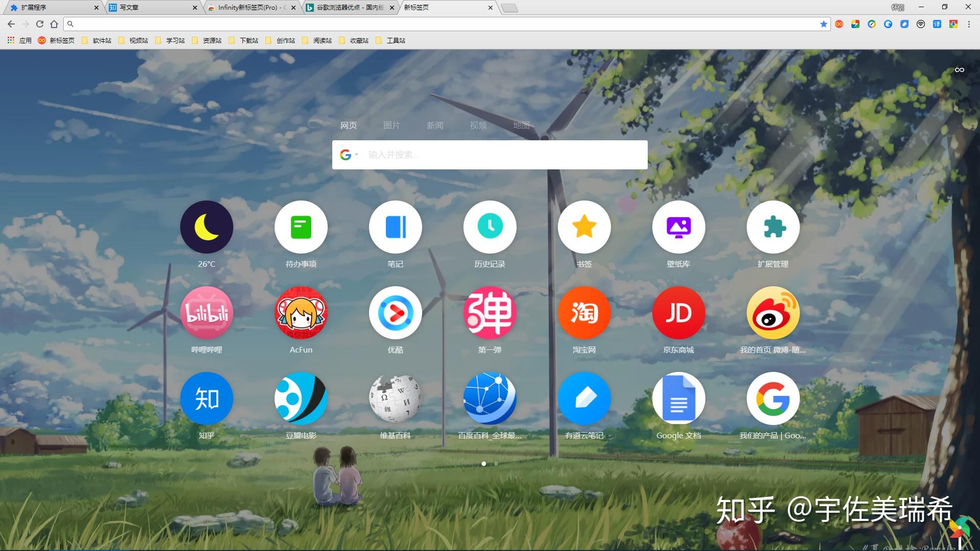
Task: Close the 写文章 tab
Action: pyautogui.click(x=194, y=8)
